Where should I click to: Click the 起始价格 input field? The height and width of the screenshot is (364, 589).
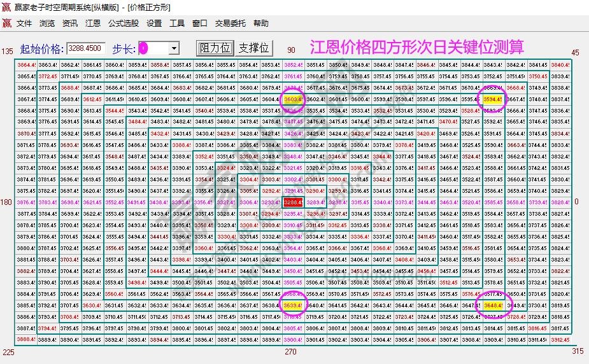86,48
